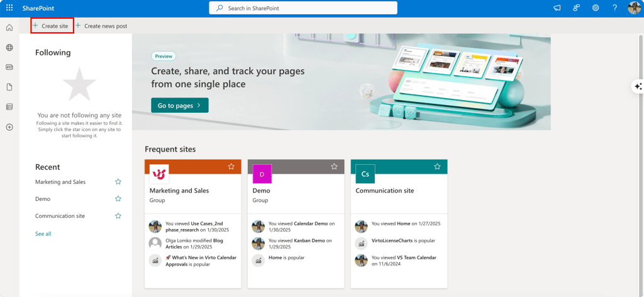Open the Home icon in left rail
The width and height of the screenshot is (644, 297).
9,28
